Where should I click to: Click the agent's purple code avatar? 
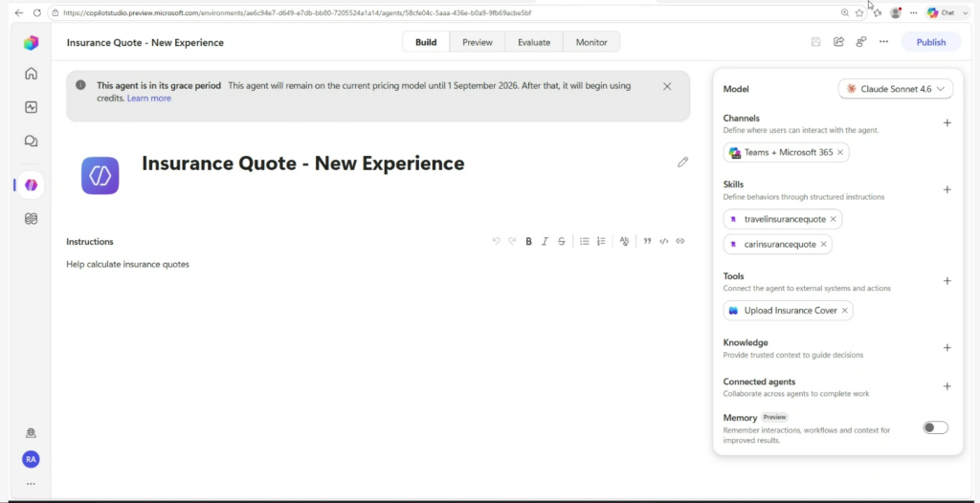pos(100,176)
